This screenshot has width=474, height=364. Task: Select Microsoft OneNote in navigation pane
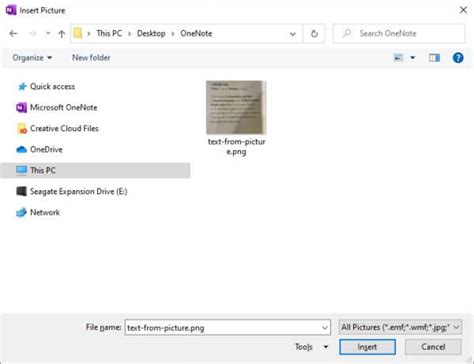pos(64,108)
